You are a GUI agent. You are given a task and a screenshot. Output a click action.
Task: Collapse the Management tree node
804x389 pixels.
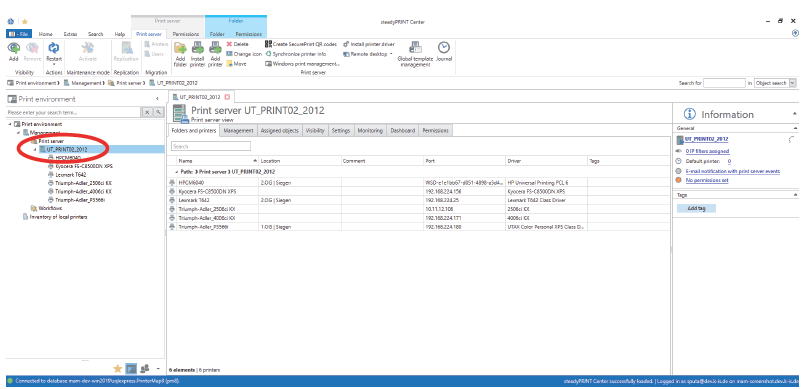[18, 133]
